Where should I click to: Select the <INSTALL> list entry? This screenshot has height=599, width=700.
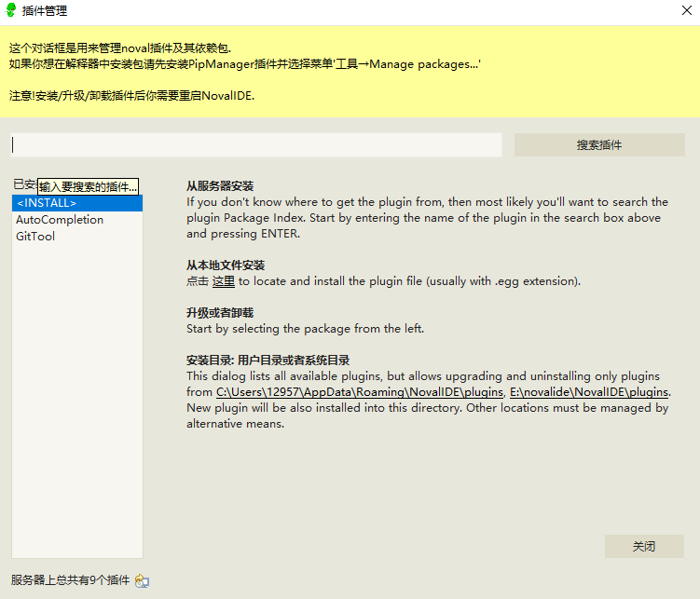(77, 203)
